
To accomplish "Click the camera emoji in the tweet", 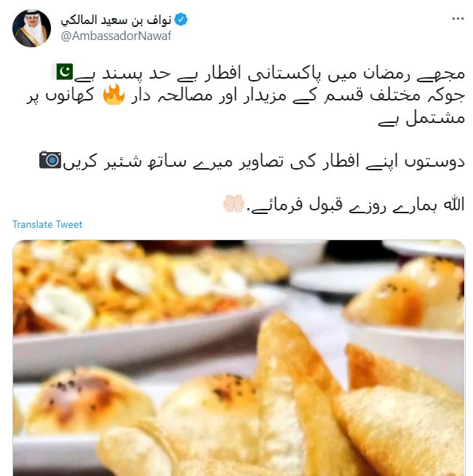I will click(50, 159).
